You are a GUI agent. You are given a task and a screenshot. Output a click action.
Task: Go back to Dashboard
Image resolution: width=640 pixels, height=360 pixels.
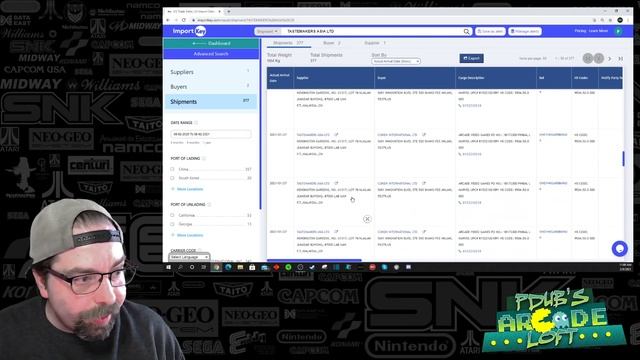tap(211, 43)
